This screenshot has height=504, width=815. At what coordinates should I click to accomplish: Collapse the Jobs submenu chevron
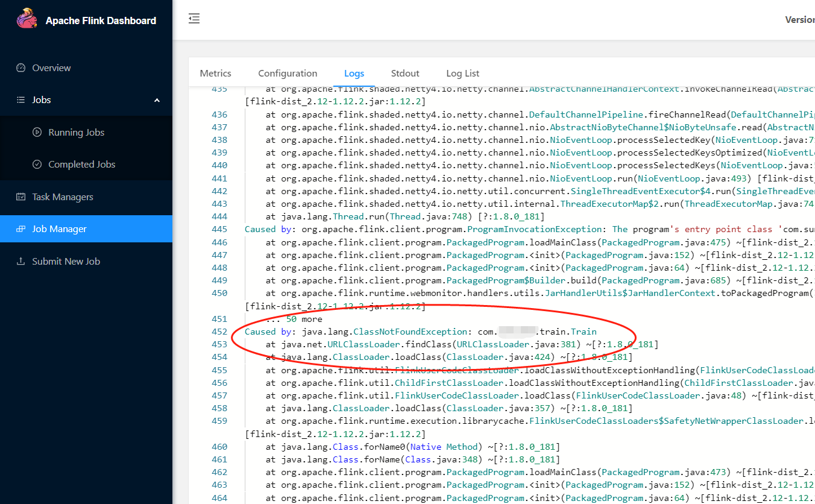coord(157,100)
